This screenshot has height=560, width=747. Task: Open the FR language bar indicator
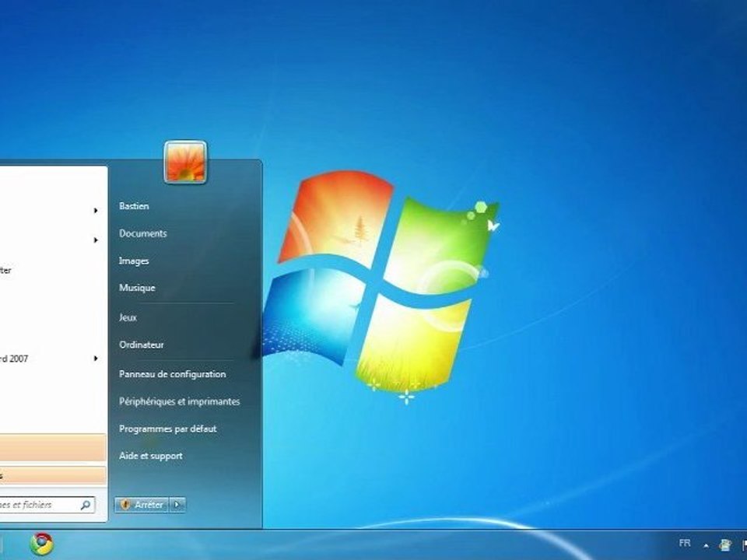685,544
